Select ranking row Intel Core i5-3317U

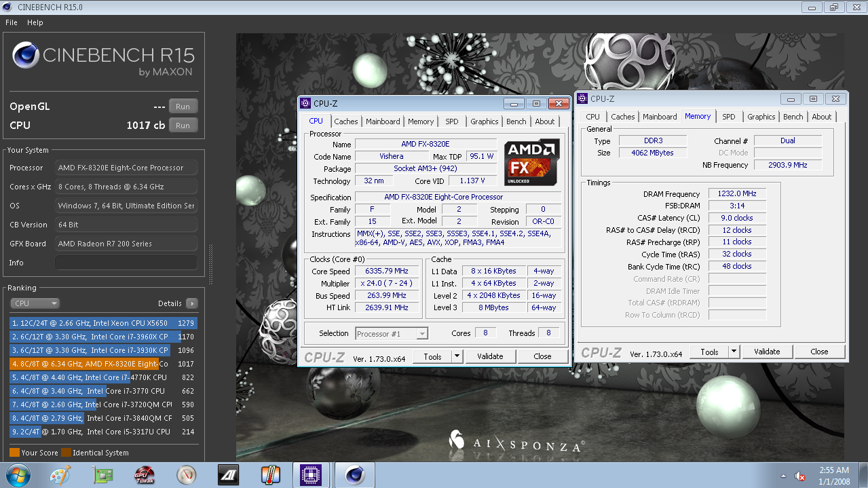tap(102, 432)
